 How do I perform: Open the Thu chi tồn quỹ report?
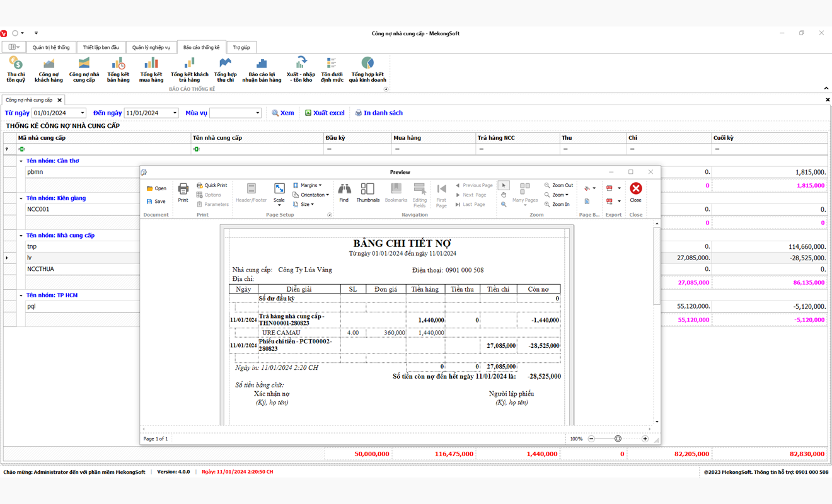pos(16,69)
